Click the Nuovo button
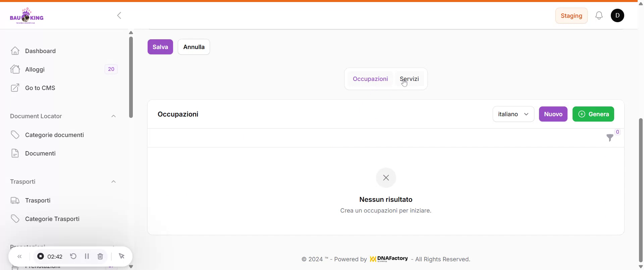 point(553,114)
